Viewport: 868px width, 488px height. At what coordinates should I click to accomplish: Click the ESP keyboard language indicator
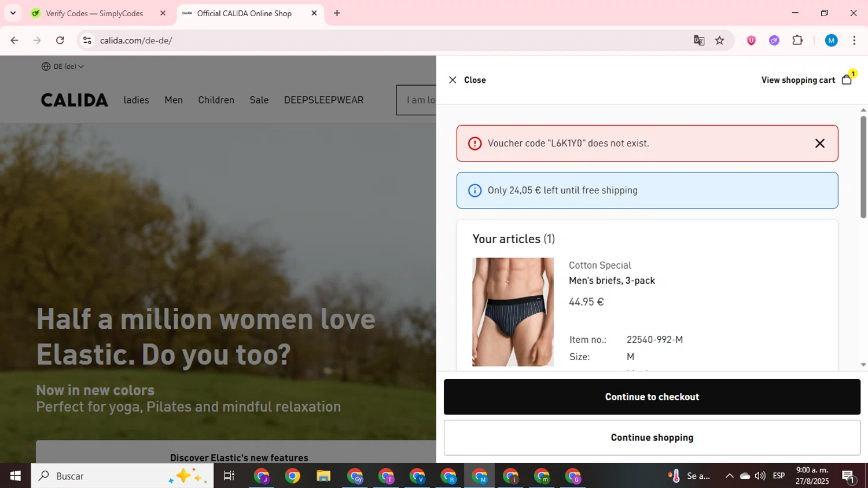779,476
